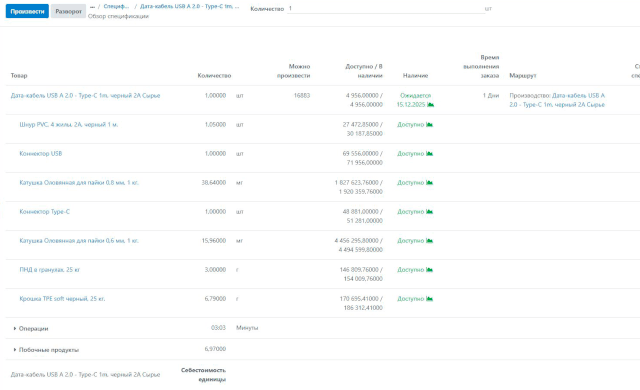Click the Маршрут column header
This screenshot has height=390, width=640.
point(523,75)
